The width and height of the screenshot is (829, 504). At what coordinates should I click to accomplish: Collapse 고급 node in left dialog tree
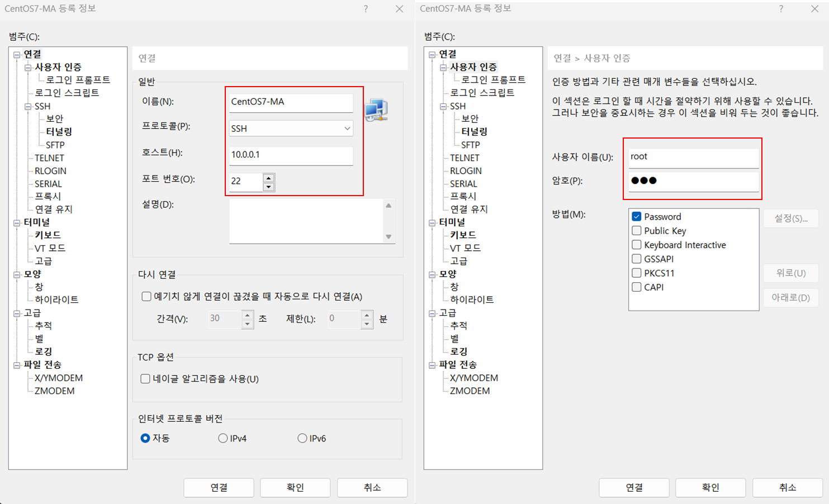point(17,313)
